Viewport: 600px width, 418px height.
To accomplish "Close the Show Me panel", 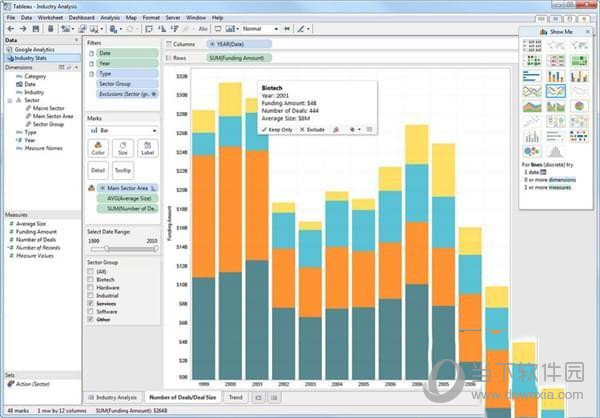I will (588, 31).
